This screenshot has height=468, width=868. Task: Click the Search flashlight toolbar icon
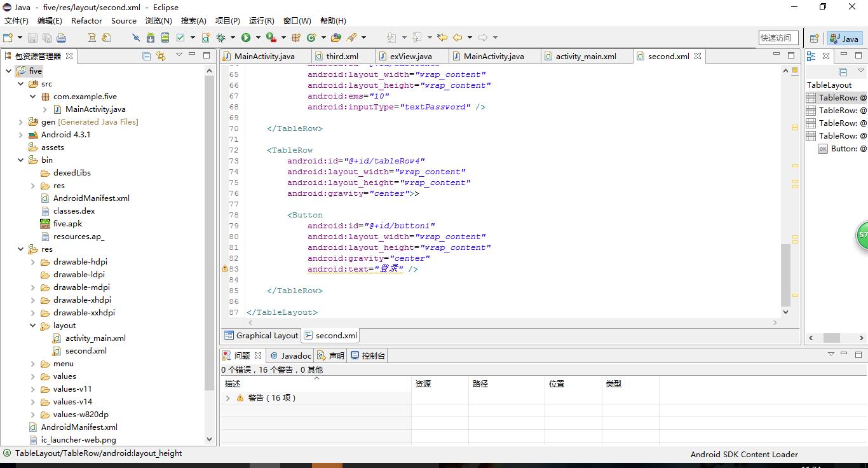351,38
